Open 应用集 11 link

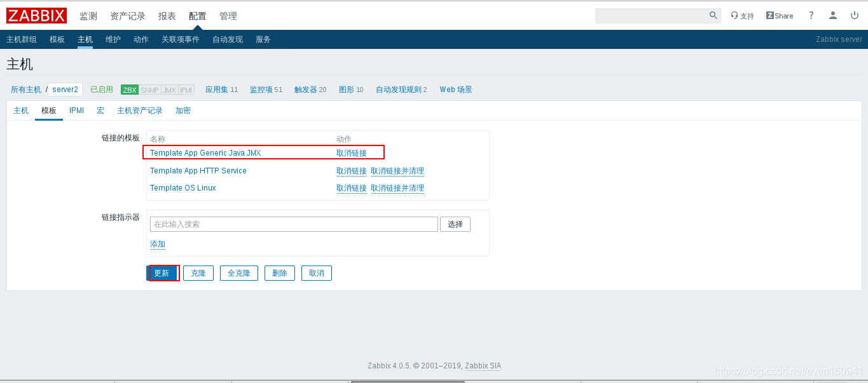click(x=221, y=90)
